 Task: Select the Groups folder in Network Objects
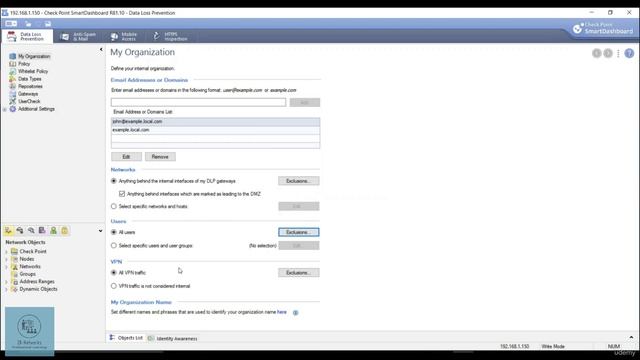27,274
